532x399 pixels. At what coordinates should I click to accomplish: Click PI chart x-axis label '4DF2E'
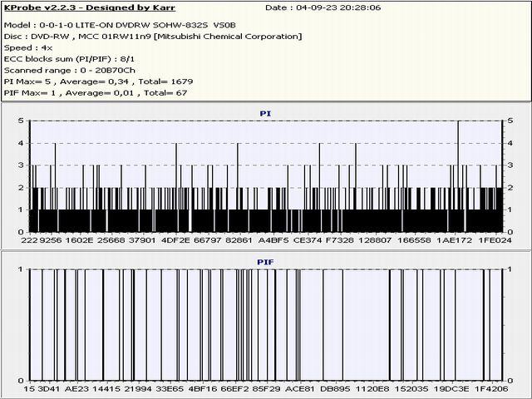pos(175,240)
